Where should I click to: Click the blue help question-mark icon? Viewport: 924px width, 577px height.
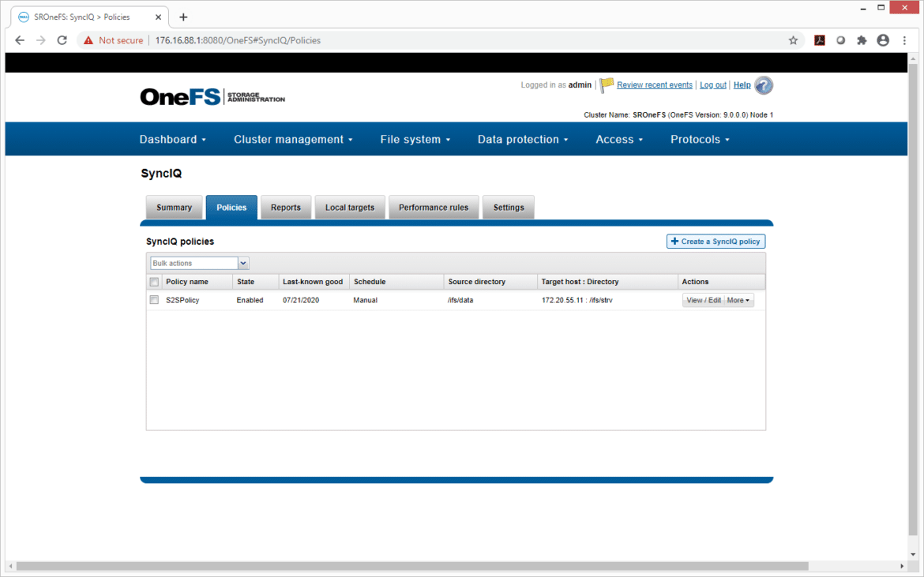click(764, 85)
